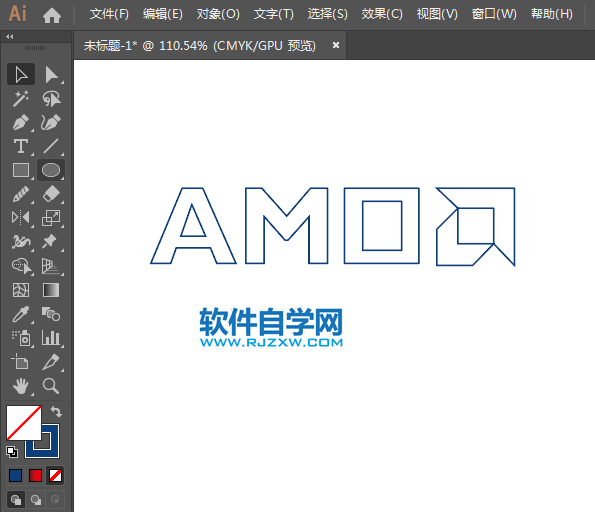Enable Draw Normal mode
This screenshot has width=595, height=512.
tap(16, 500)
